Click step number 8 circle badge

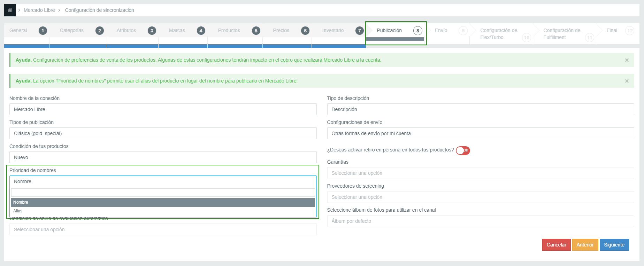[418, 31]
